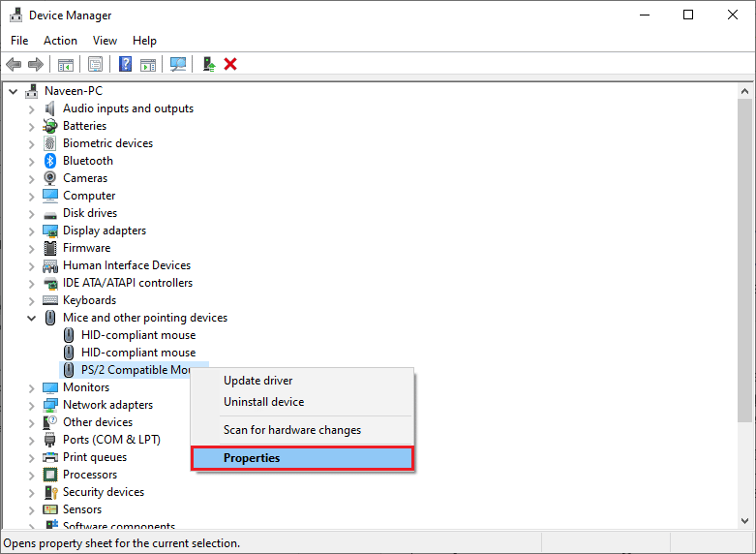Click the scrollbar up arrow
Image resolution: width=756 pixels, height=554 pixels.
tap(744, 91)
